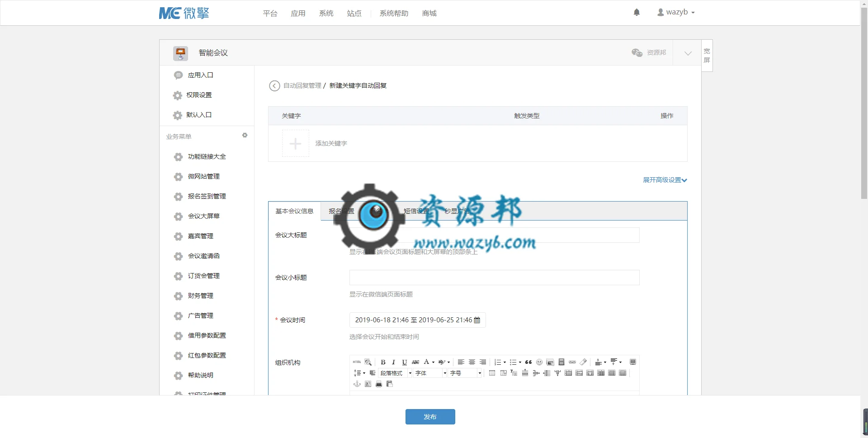Apply italic formatting in the editor toolbar
The image size is (868, 438).
(393, 362)
